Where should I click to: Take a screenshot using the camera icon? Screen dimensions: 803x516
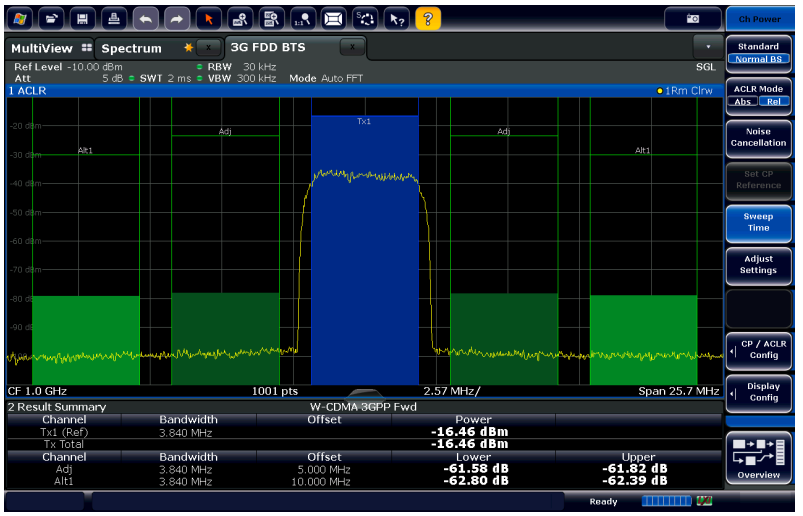tap(693, 19)
